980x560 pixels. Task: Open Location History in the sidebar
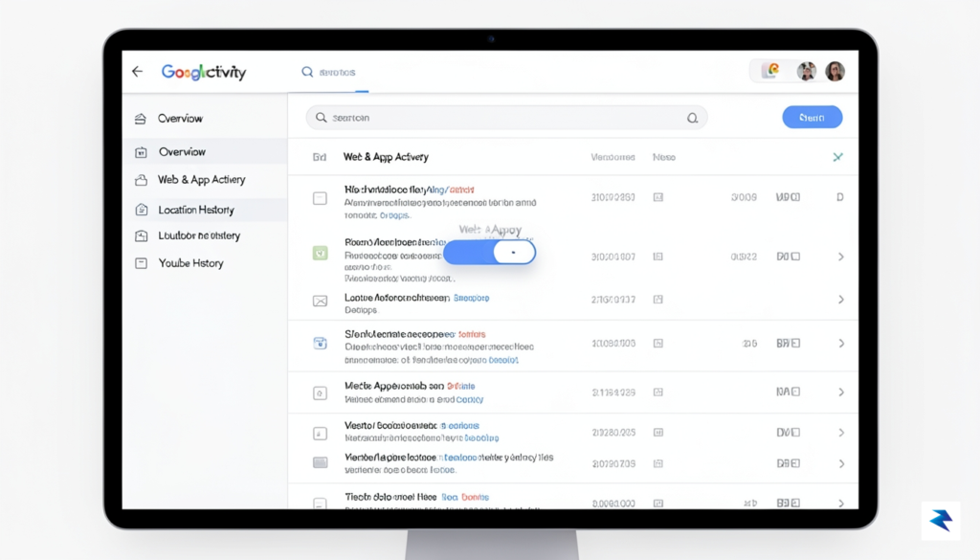coord(205,210)
